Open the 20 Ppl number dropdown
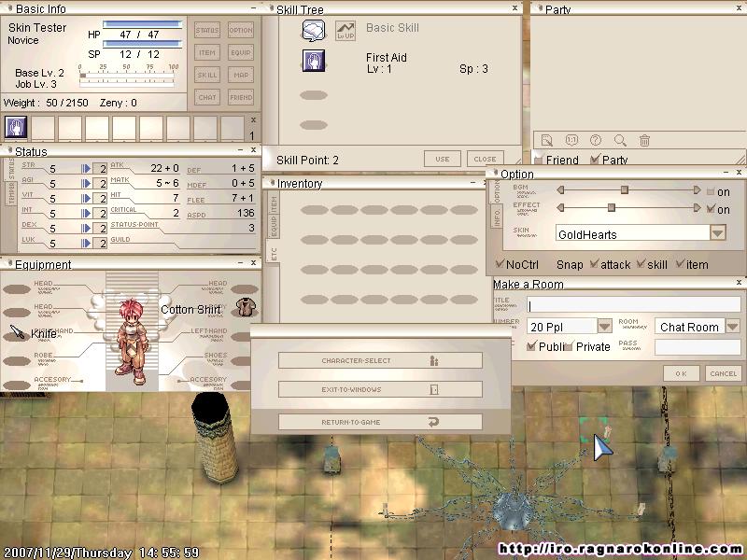The height and width of the screenshot is (560, 747). pyautogui.click(x=604, y=326)
